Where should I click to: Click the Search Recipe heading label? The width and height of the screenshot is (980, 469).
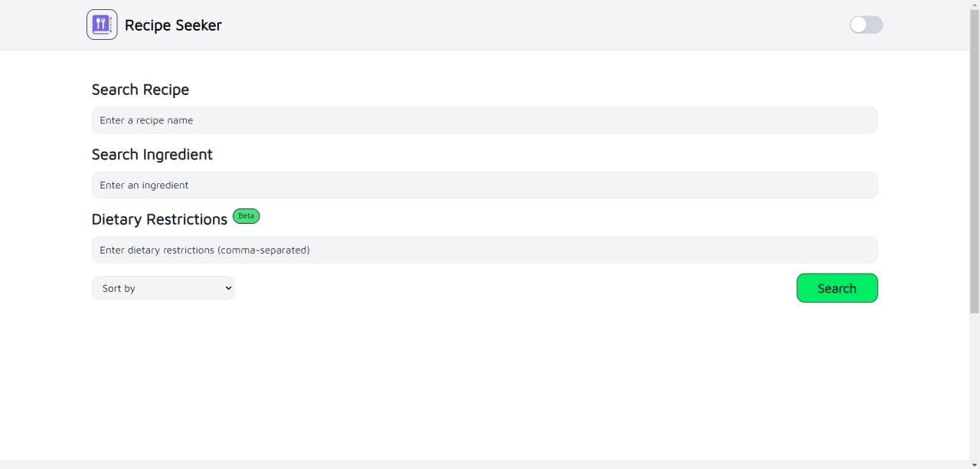140,90
